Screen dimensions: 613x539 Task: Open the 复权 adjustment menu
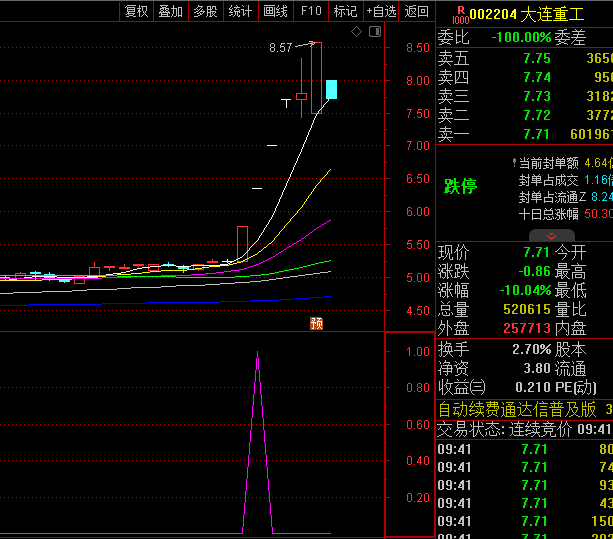click(136, 11)
